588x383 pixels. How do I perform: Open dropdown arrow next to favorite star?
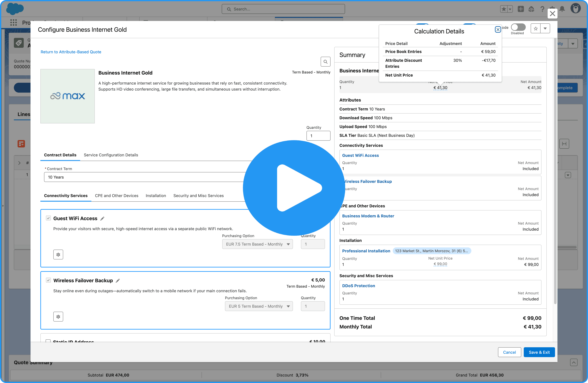point(545,29)
